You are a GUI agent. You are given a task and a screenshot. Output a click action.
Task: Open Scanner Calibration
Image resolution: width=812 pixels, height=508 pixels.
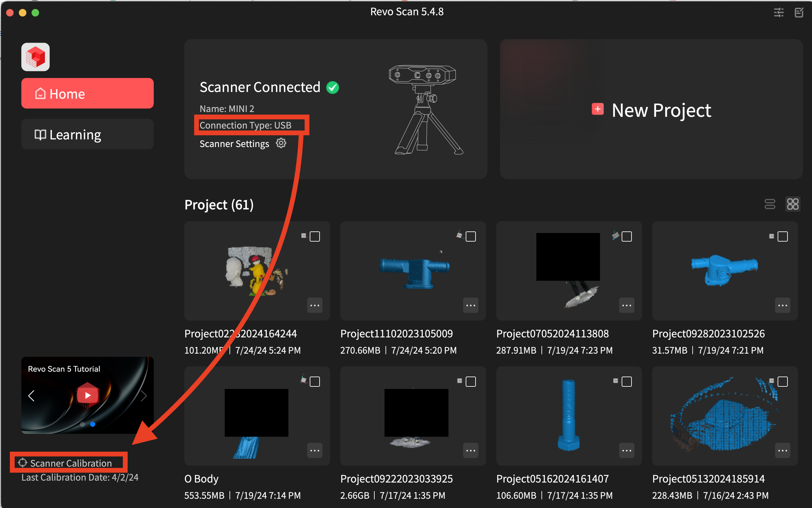(71, 463)
